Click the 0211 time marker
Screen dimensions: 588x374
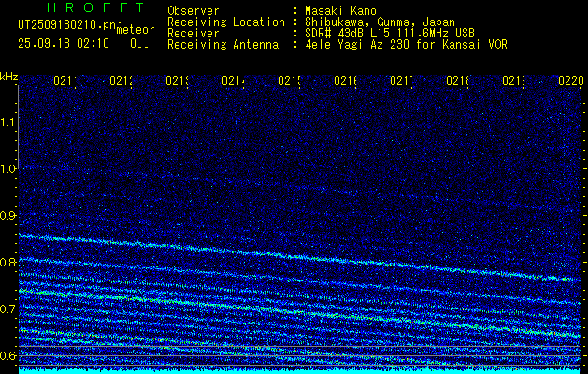[x=66, y=80]
